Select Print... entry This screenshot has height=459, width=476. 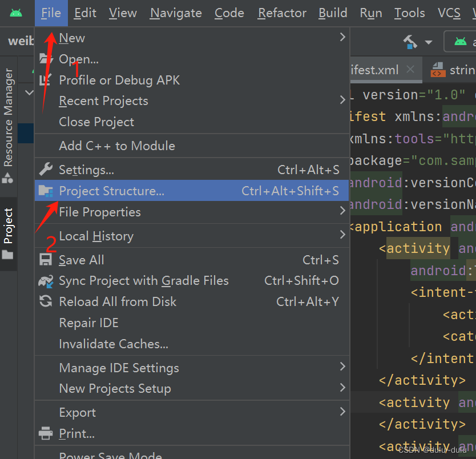point(192,433)
